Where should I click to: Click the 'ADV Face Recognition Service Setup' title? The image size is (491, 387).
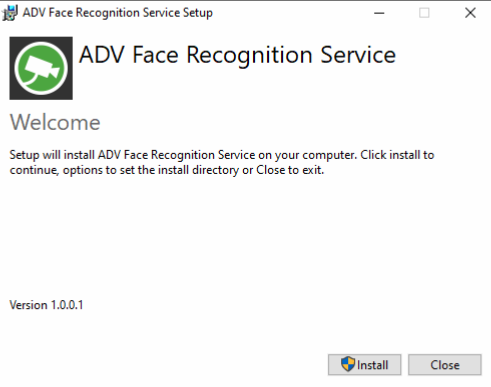(118, 13)
